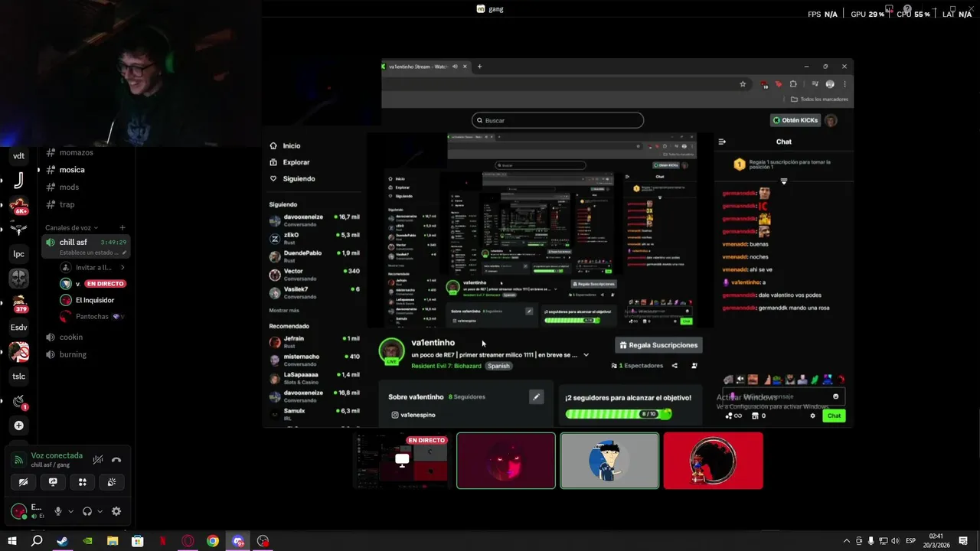Click Mostrar más in the Siguiendo list
980x551 pixels.
284,311
